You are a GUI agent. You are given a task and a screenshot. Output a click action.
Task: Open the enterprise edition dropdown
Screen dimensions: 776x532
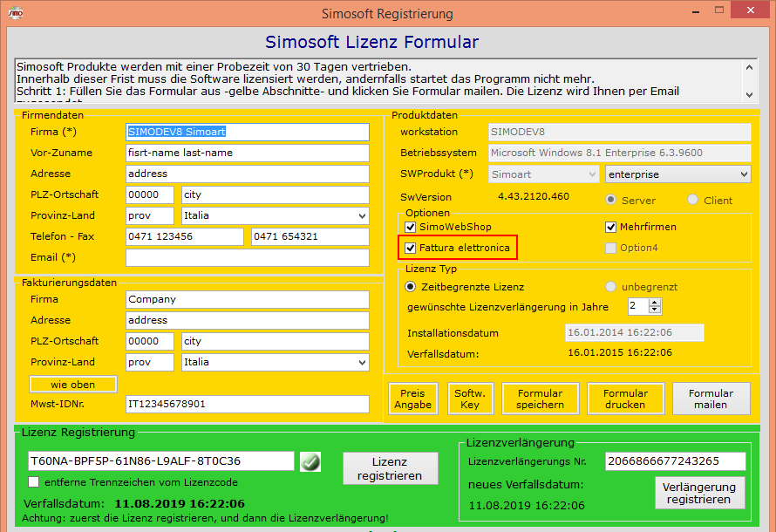coord(677,174)
